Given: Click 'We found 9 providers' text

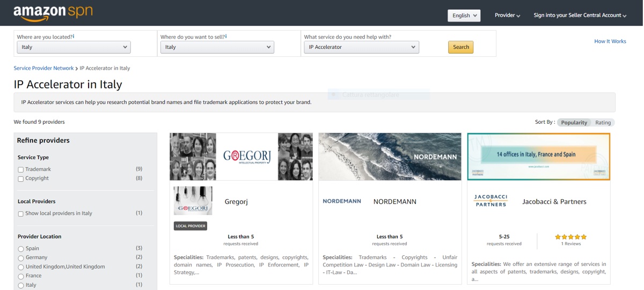Looking at the screenshot, I should pyautogui.click(x=39, y=122).
